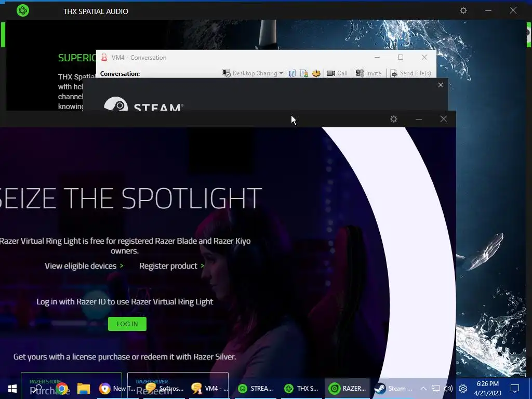This screenshot has height=399, width=532.
Task: Open settings gear in Razer Virtual Ring Light window
Action: click(394, 119)
